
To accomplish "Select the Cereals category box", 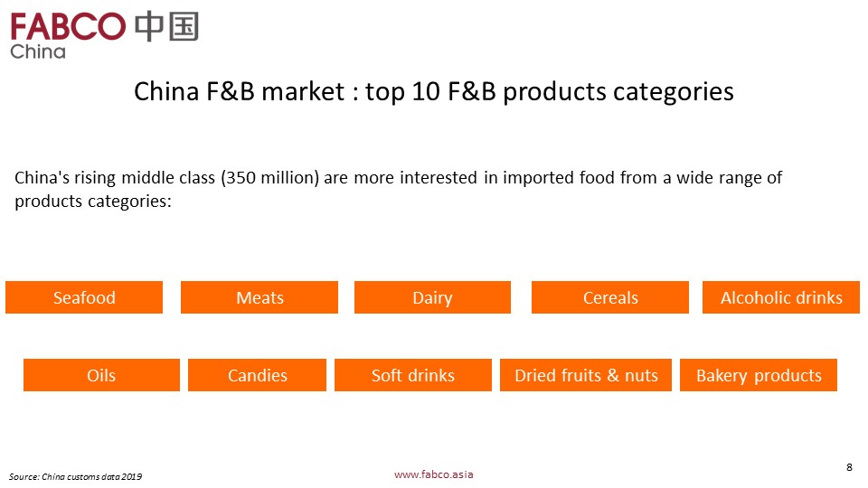I will click(610, 297).
